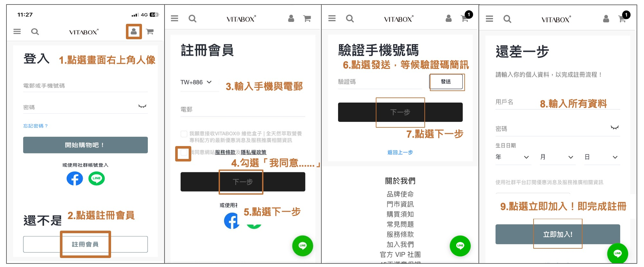Toggle password visibility on the 還差一步 screen

(x=615, y=128)
